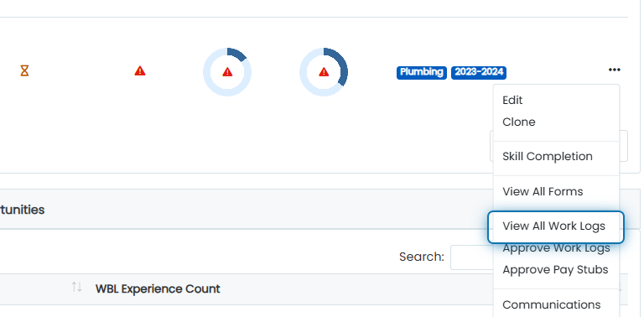Click the standalone red warning triangle icon
Screen dimensions: 644x317
pyautogui.click(x=140, y=71)
